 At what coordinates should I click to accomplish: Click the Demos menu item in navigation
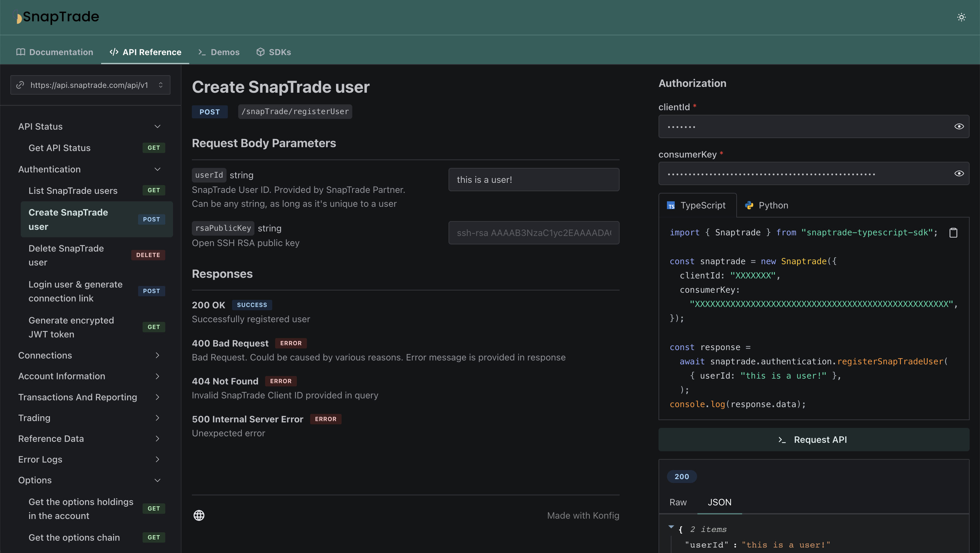pyautogui.click(x=225, y=51)
